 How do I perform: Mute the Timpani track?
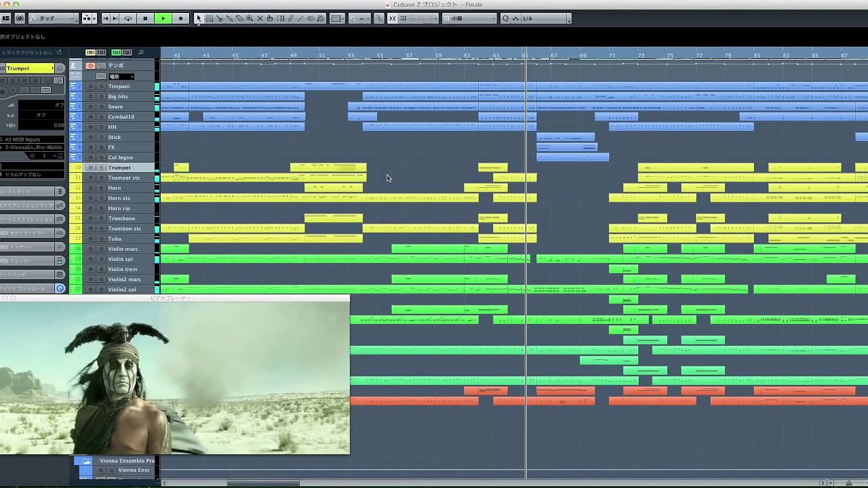pyautogui.click(x=90, y=86)
